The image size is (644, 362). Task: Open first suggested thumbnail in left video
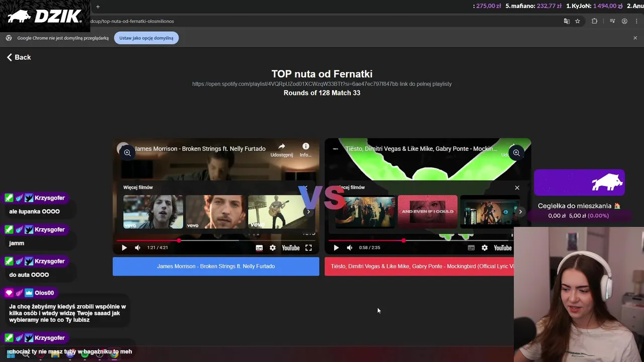click(153, 212)
